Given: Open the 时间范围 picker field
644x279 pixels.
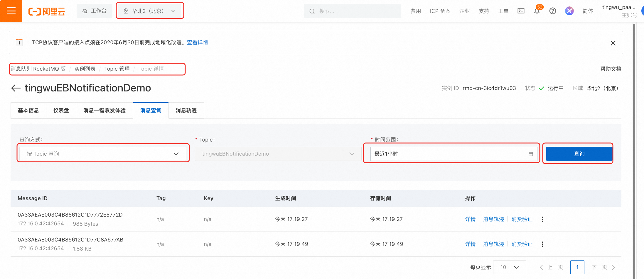Looking at the screenshot, I should click(x=454, y=154).
